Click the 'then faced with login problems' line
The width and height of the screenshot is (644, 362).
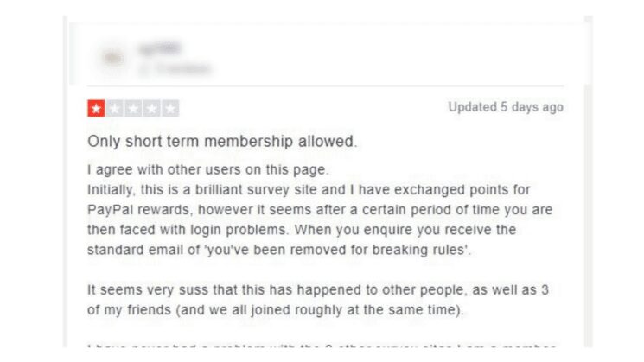(302, 230)
